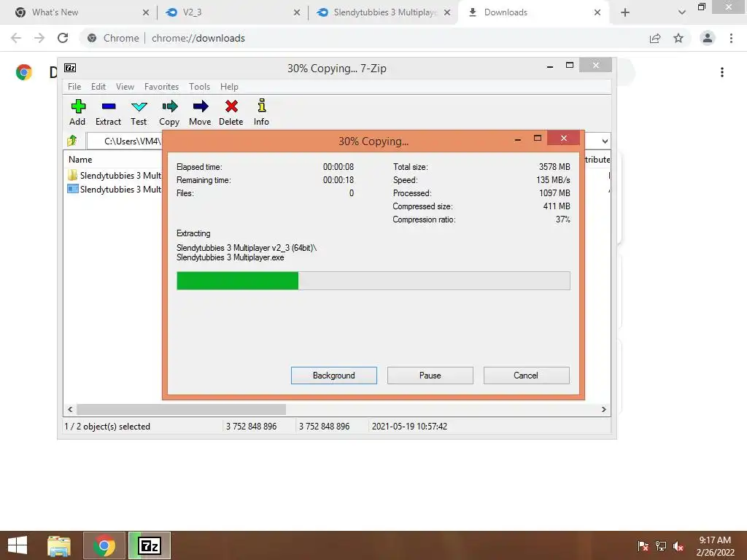Open the Favorites menu in 7-Zip
Screen dimensions: 747x560
tap(161, 87)
